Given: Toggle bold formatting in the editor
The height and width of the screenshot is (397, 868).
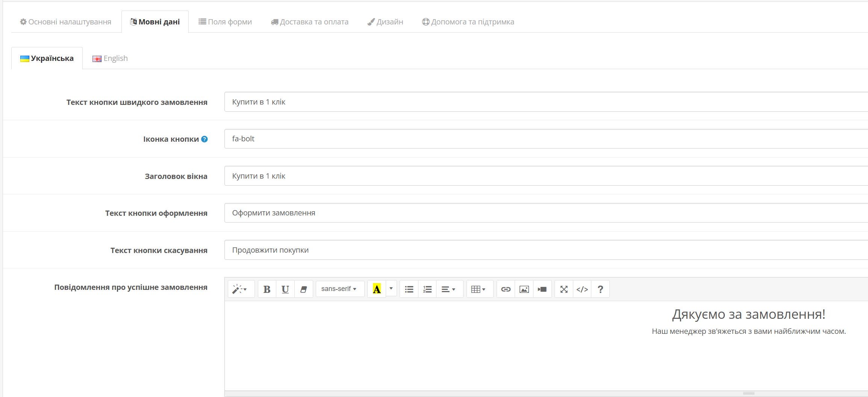Looking at the screenshot, I should (267, 289).
